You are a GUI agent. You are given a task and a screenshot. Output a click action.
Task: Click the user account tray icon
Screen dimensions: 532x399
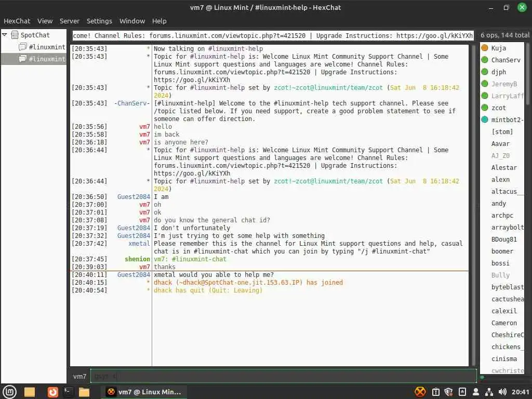476,392
